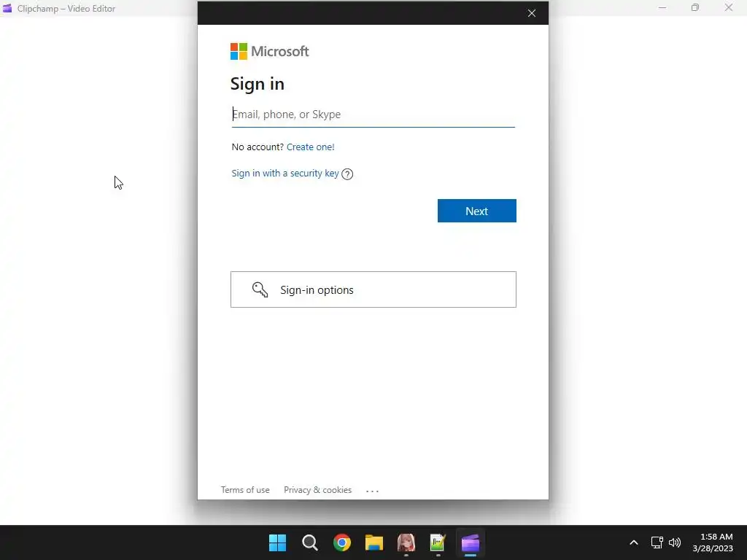Minimize the Clipchamp window
Viewport: 747px width, 560px height.
coord(662,7)
